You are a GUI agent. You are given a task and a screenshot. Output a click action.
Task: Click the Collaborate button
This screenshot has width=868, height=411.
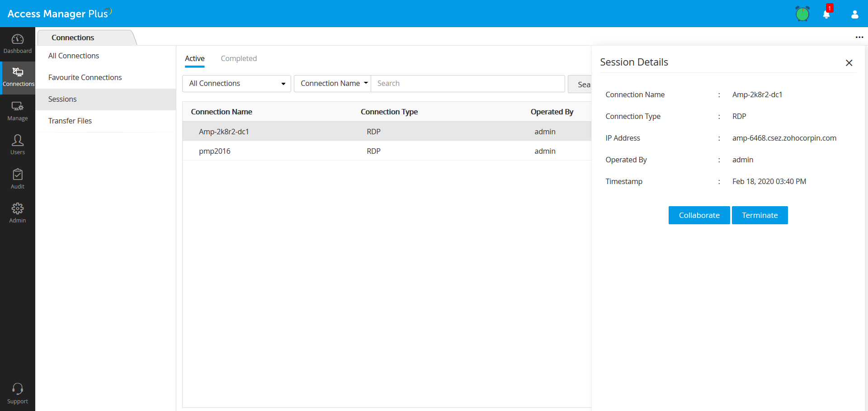tap(698, 215)
